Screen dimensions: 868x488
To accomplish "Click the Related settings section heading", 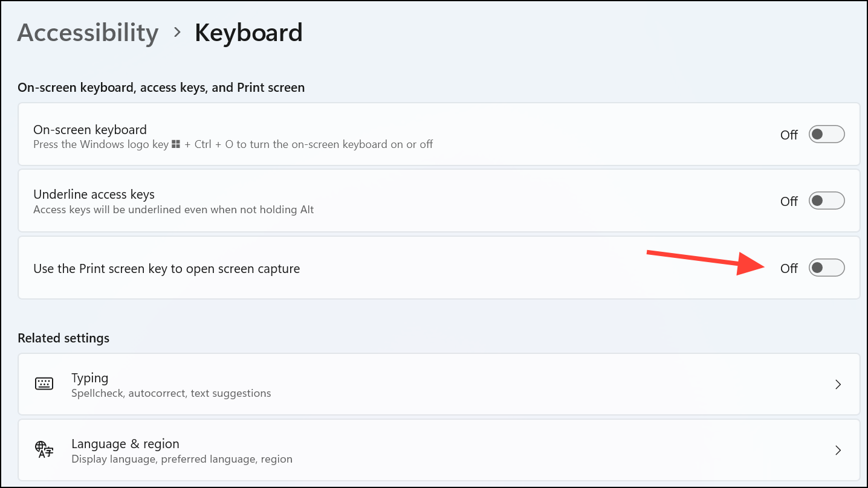I will pos(63,338).
